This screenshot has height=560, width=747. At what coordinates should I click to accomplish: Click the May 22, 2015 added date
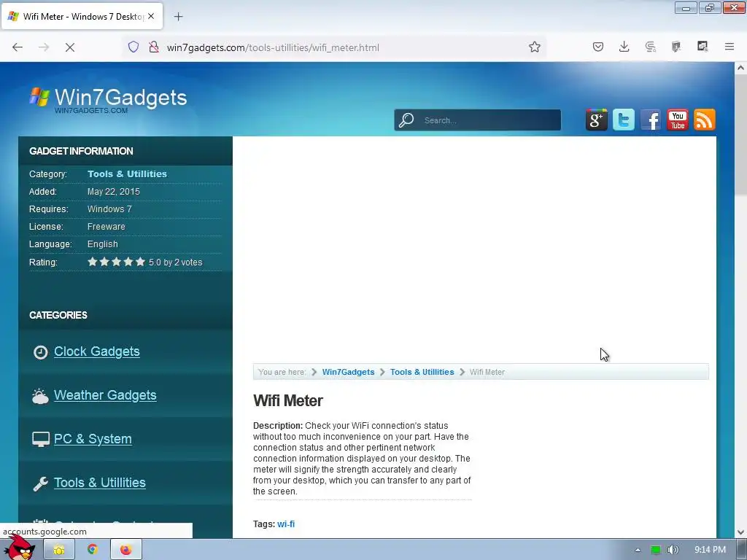coord(113,192)
